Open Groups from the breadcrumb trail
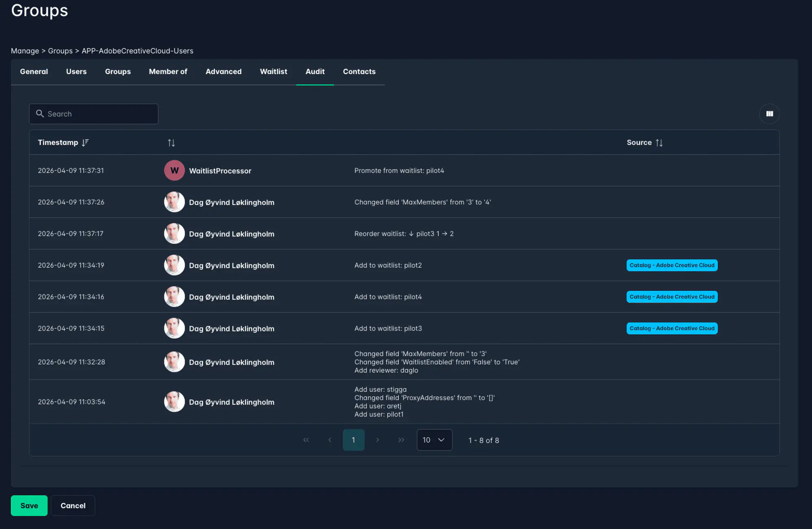 tap(60, 51)
